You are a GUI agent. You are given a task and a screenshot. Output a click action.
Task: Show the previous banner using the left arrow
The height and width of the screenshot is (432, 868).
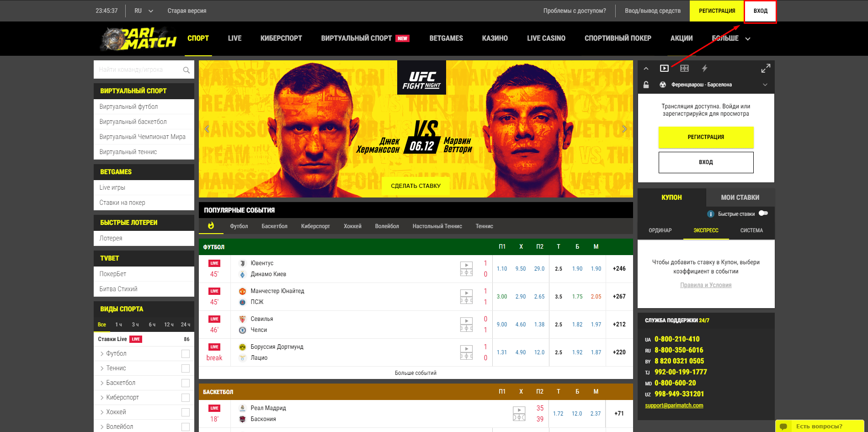207,129
